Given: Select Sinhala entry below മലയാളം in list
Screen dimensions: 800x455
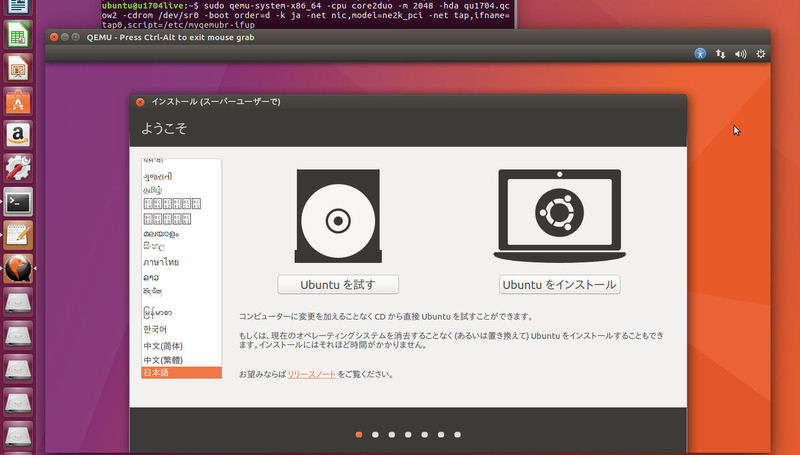Looking at the screenshot, I should pyautogui.click(x=154, y=247).
